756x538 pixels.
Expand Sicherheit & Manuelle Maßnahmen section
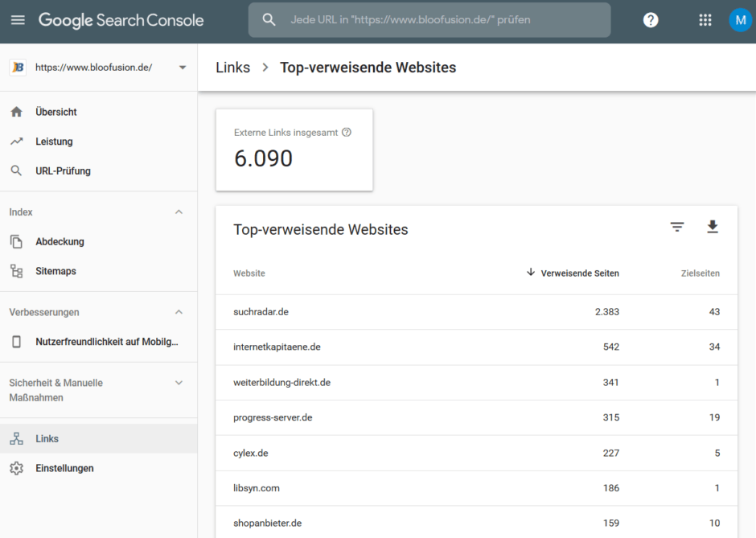[x=179, y=383]
